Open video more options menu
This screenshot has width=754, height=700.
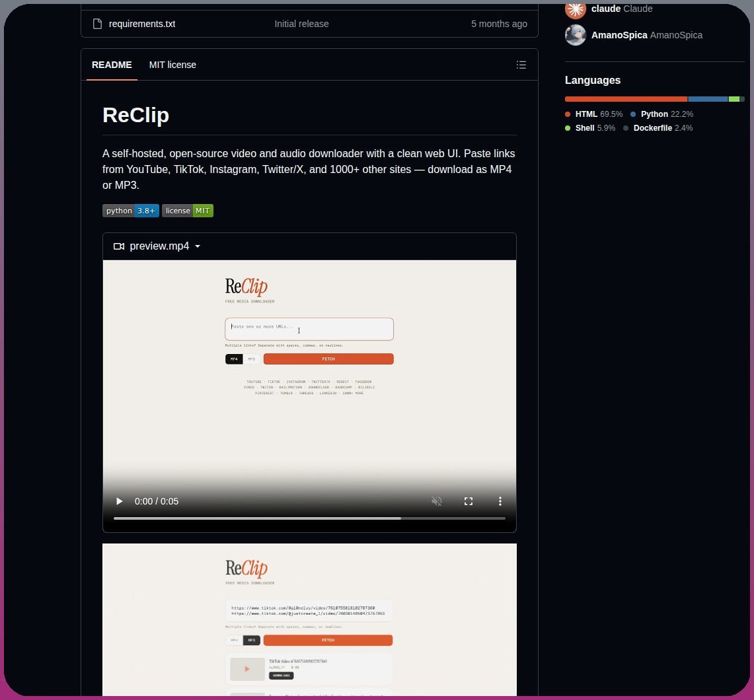click(x=500, y=501)
